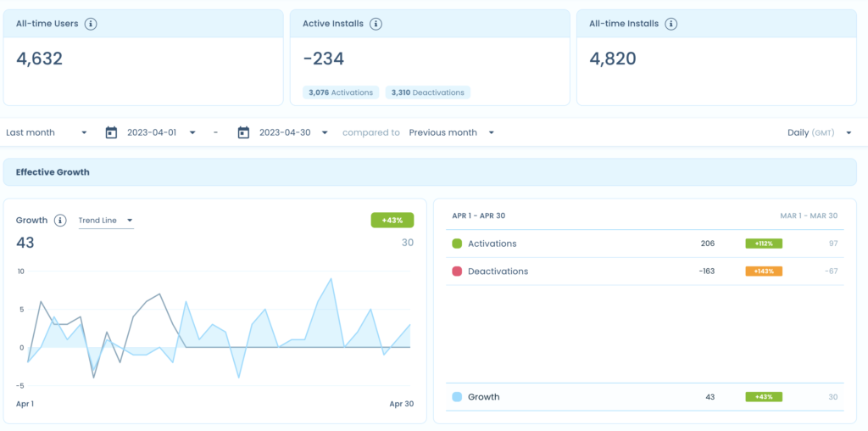Open the end date calendar icon
The height and width of the screenshot is (431, 868).
click(243, 132)
